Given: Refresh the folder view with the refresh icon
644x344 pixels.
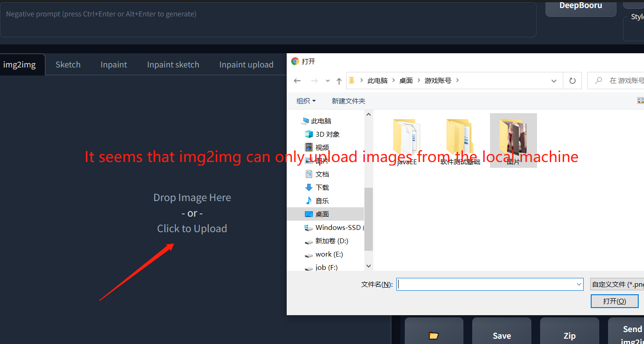Looking at the screenshot, I should pyautogui.click(x=571, y=80).
